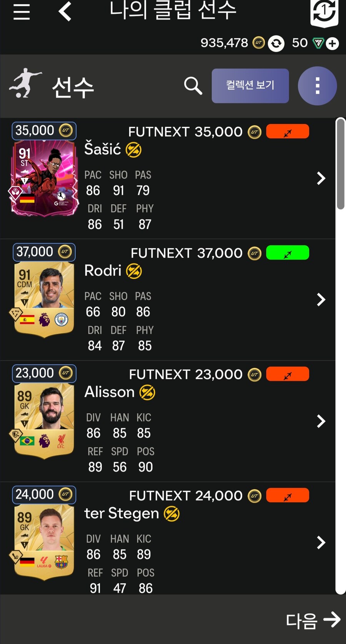Tap the refresh badge icon top right

click(x=324, y=13)
